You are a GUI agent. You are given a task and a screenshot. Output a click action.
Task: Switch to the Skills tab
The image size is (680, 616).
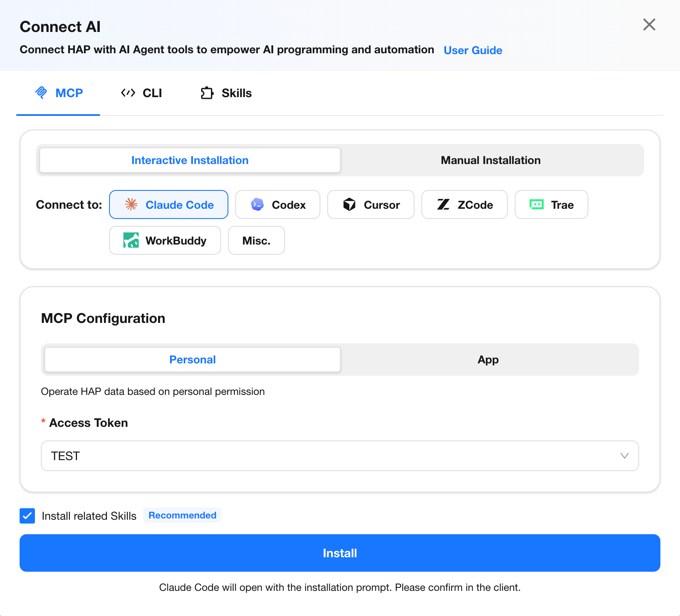tap(226, 93)
